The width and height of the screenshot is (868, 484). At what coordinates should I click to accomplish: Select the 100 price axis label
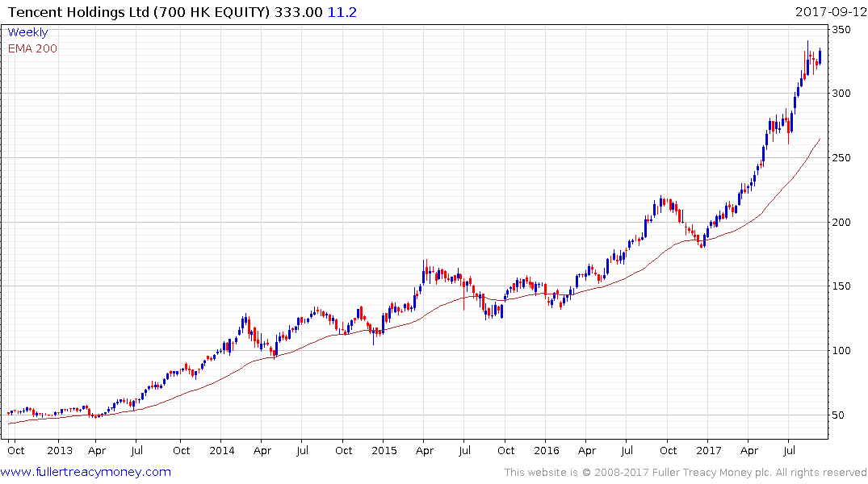pyautogui.click(x=841, y=350)
